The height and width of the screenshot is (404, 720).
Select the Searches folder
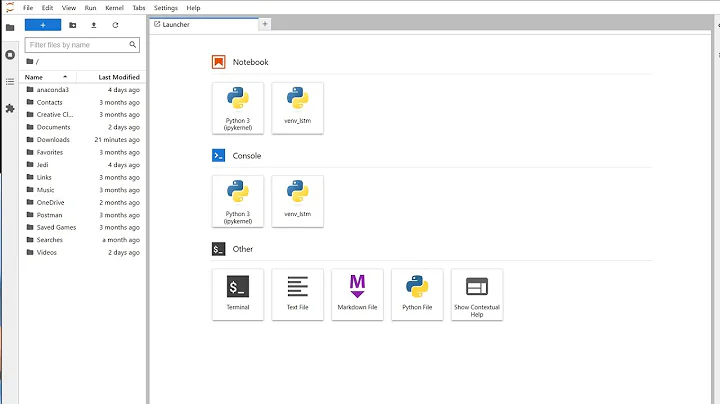coord(83,240)
